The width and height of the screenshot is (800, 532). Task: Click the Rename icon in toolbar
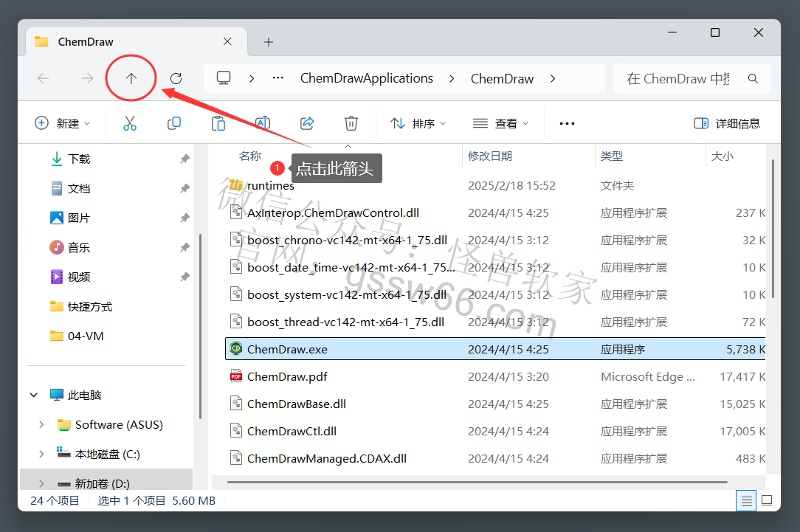click(x=263, y=123)
